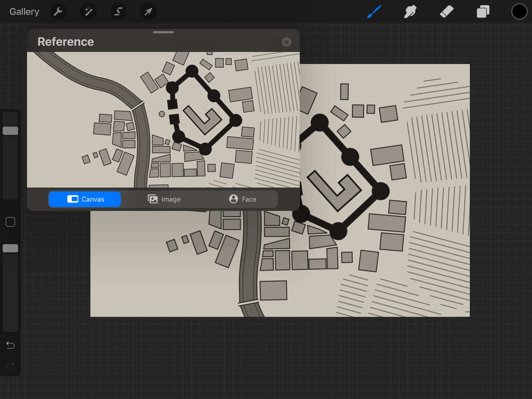This screenshot has width=532, height=399.
Task: Open the Actions wrench menu
Action: [x=58, y=11]
